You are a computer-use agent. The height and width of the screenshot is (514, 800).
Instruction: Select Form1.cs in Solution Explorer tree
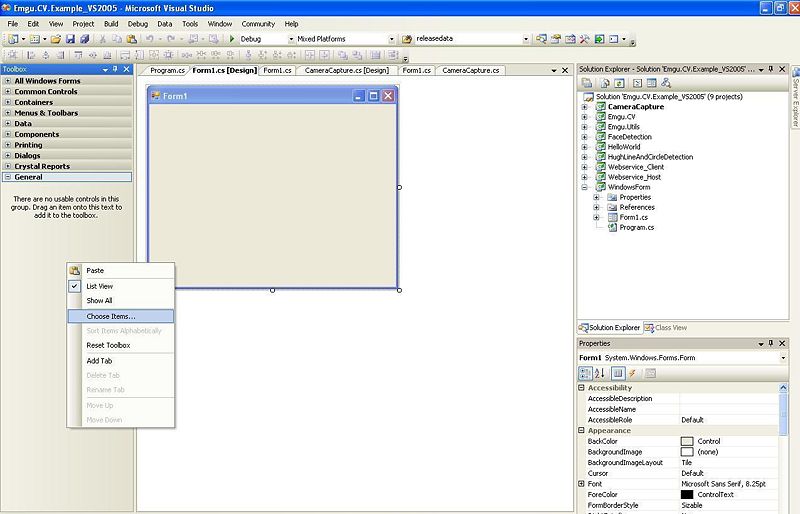pos(634,217)
